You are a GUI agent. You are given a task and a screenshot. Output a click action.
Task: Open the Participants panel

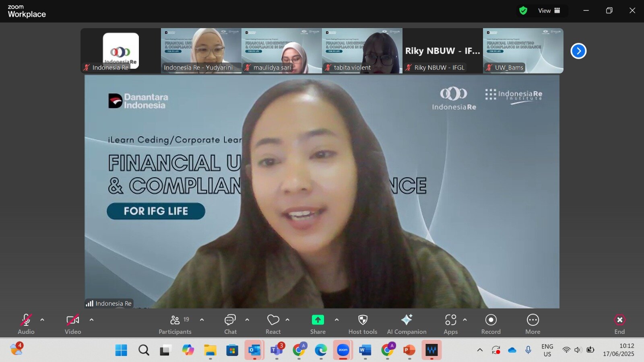click(x=175, y=324)
